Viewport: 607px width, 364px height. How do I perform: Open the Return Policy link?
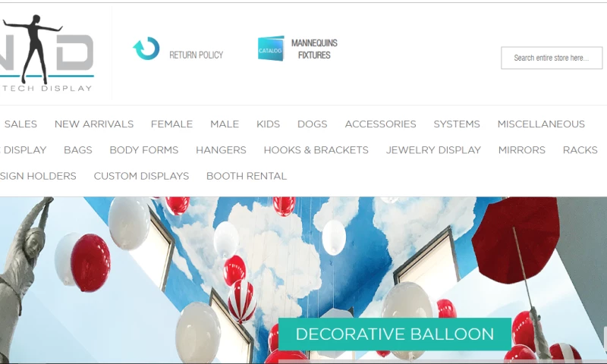click(x=197, y=55)
